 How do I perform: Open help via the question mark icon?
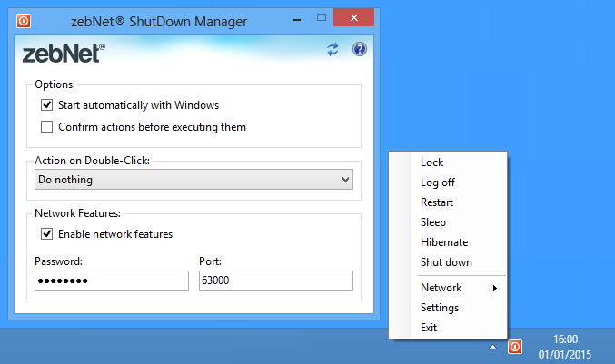(x=359, y=50)
